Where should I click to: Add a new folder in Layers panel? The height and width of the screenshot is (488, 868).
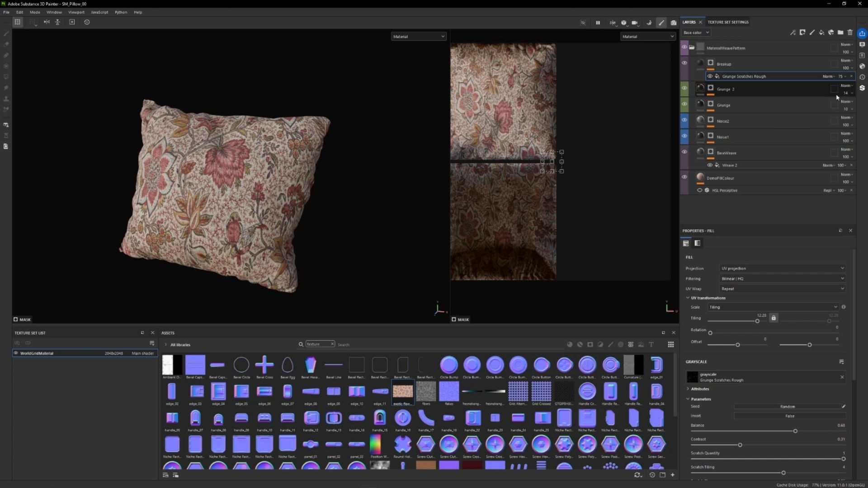point(840,32)
